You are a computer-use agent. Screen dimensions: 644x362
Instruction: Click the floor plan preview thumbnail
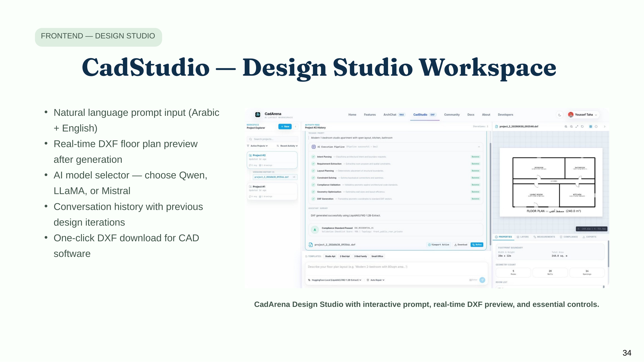[x=551, y=182]
